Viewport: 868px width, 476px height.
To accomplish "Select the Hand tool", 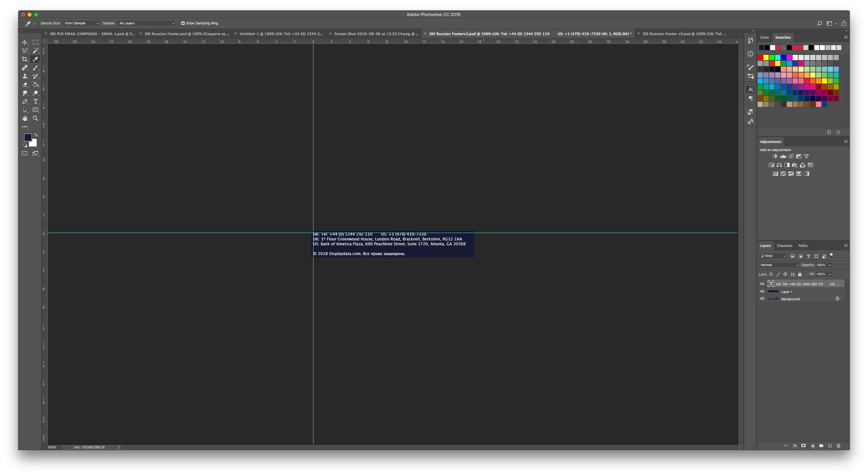I will pos(25,118).
